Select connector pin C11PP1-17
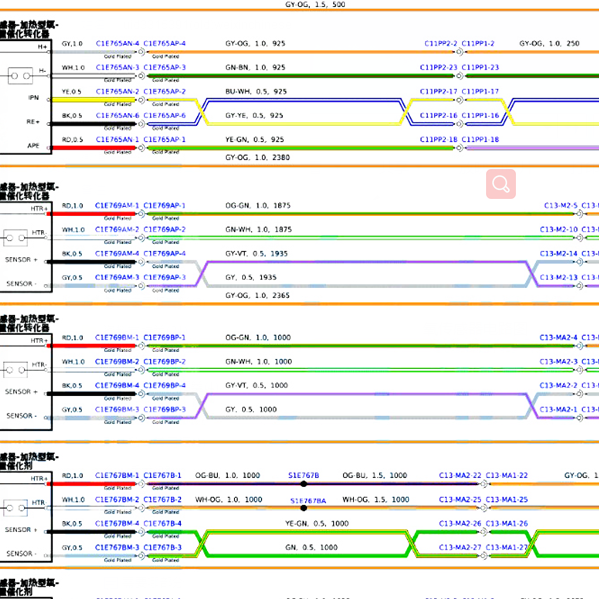Screen dimensions: 599x599 (x=480, y=92)
